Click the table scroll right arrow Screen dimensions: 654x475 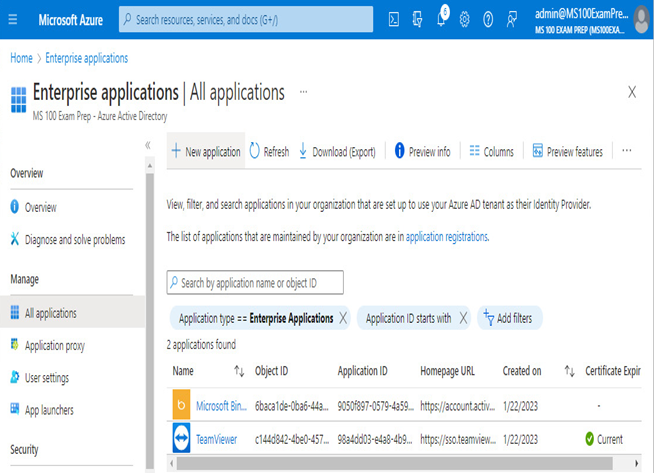tap(636, 463)
